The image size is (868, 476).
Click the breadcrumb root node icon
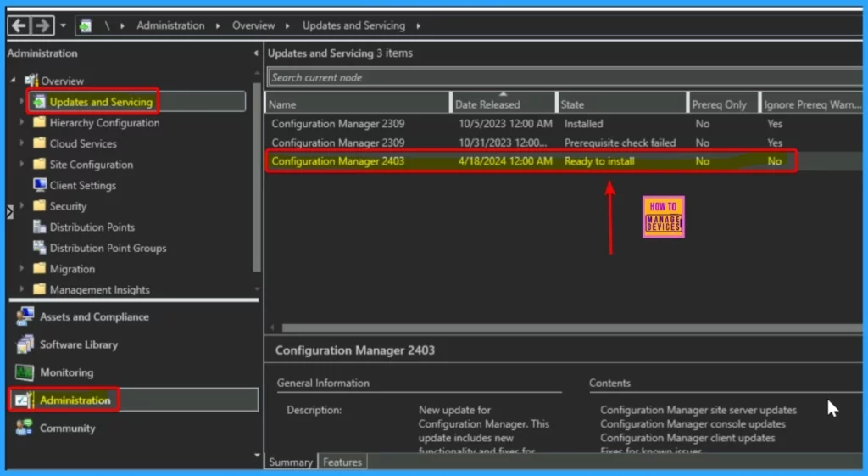click(x=86, y=25)
